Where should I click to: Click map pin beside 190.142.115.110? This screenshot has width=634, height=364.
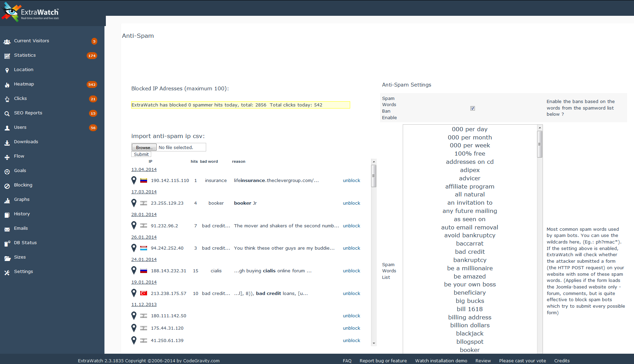click(x=134, y=180)
